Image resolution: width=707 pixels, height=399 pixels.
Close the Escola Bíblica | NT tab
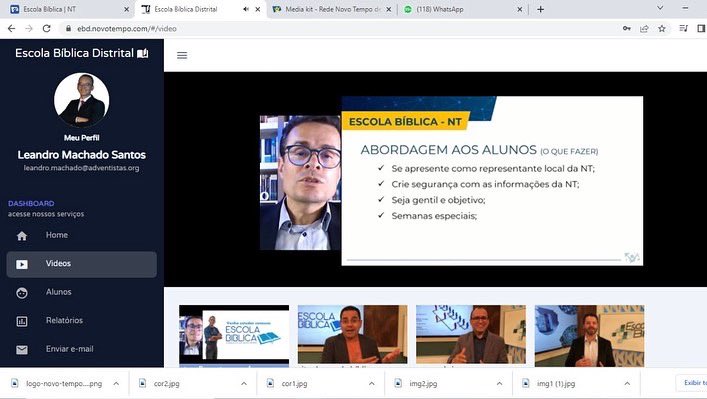pyautogui.click(x=126, y=9)
